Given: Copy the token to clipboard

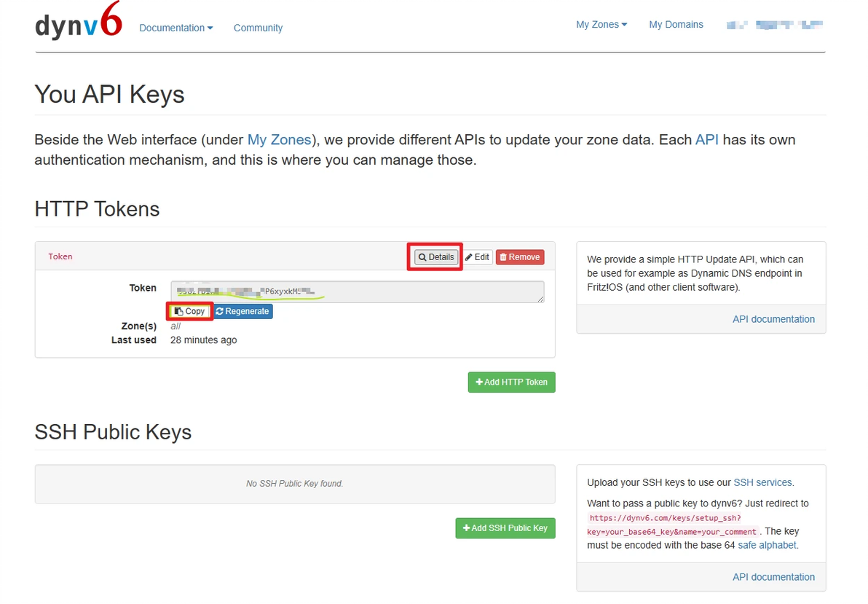Looking at the screenshot, I should pyautogui.click(x=190, y=311).
